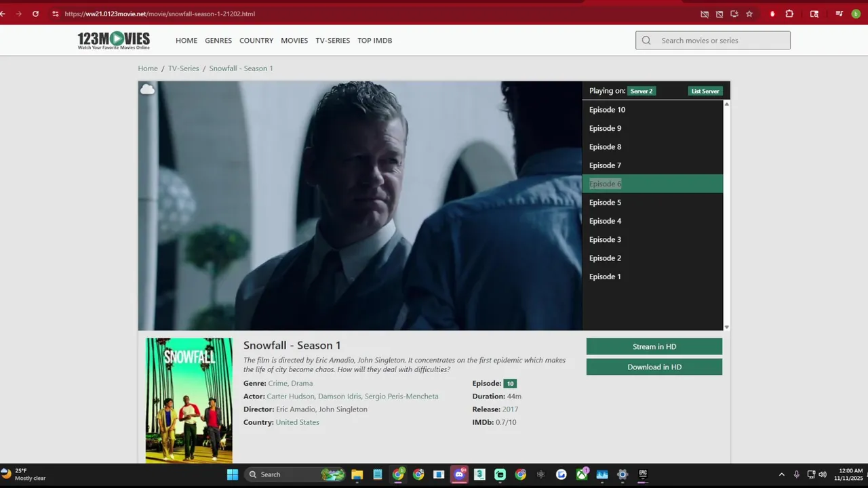868x488 pixels.
Task: Click Home in the breadcrumb
Action: click(148, 68)
